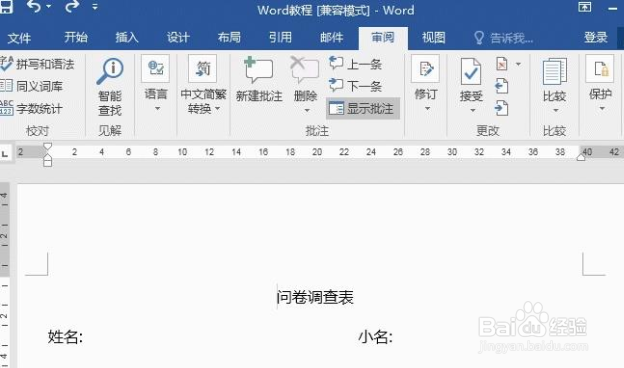Run 拼写和语法 check
624x368 pixels.
(x=37, y=64)
